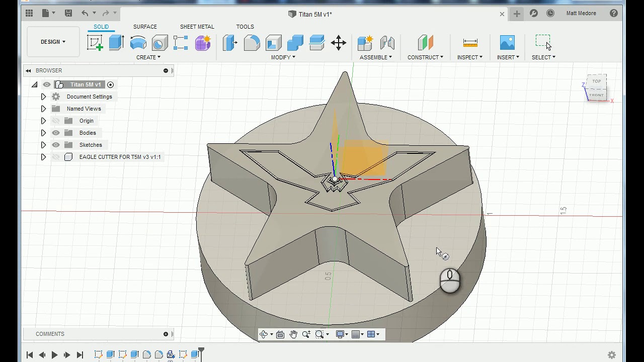Click the TOP face of the view cube
Image resolution: width=644 pixels, height=362 pixels.
(x=597, y=81)
